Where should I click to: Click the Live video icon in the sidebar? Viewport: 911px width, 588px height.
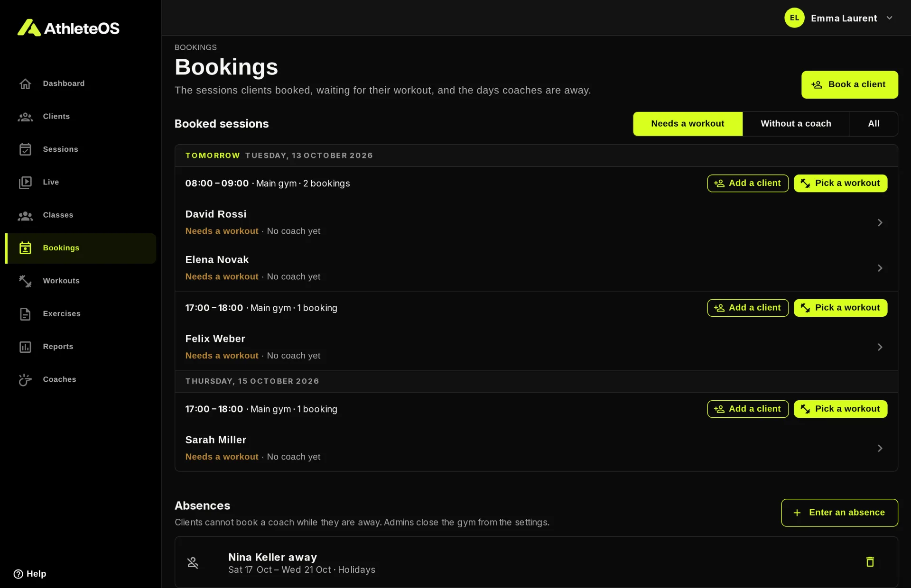click(x=25, y=182)
